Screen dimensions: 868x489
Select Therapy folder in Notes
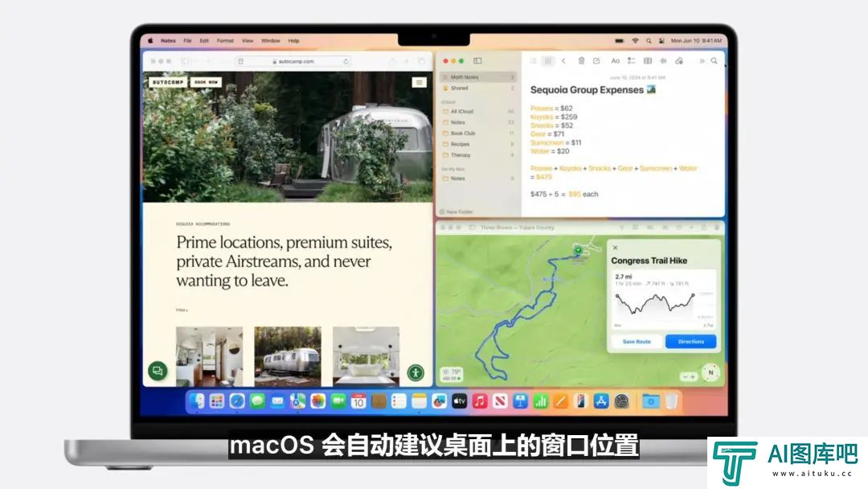[x=478, y=155]
